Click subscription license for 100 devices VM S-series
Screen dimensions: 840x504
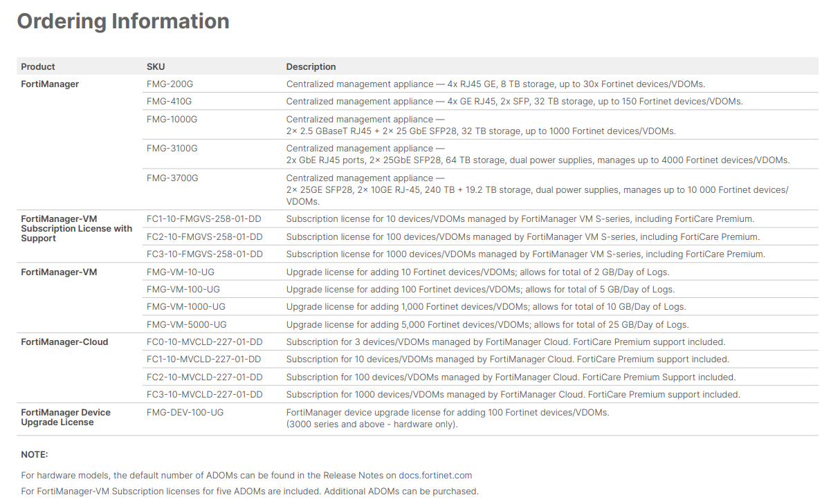point(523,236)
